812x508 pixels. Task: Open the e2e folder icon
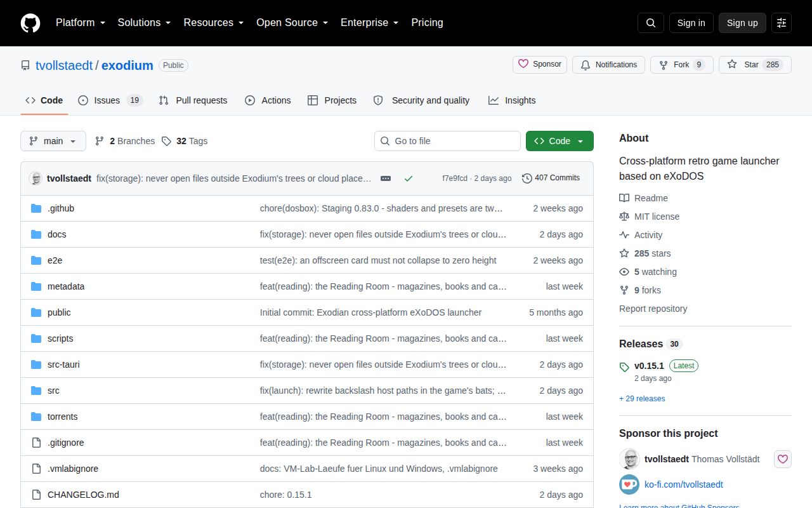(36, 260)
